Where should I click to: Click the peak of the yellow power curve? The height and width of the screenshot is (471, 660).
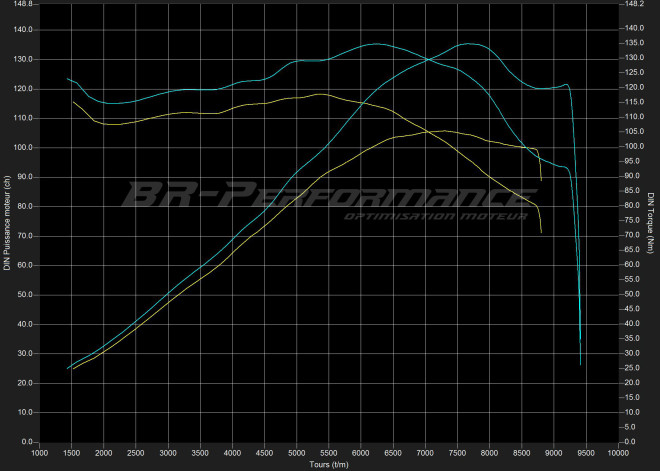440,130
